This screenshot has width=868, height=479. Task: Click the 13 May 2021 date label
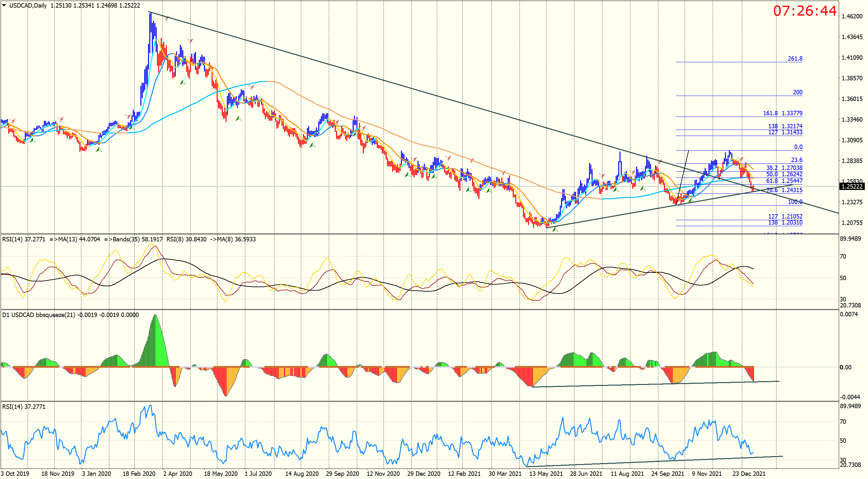click(546, 474)
